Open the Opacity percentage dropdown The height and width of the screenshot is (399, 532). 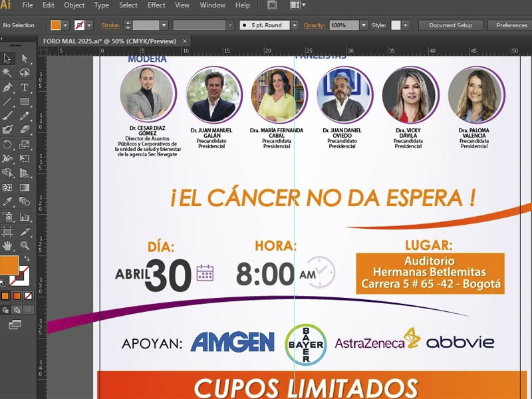tap(363, 25)
